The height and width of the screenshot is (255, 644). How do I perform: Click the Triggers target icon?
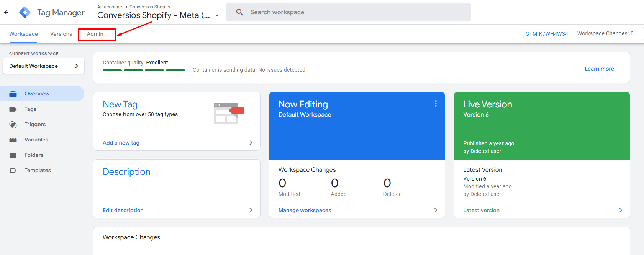pyautogui.click(x=13, y=125)
